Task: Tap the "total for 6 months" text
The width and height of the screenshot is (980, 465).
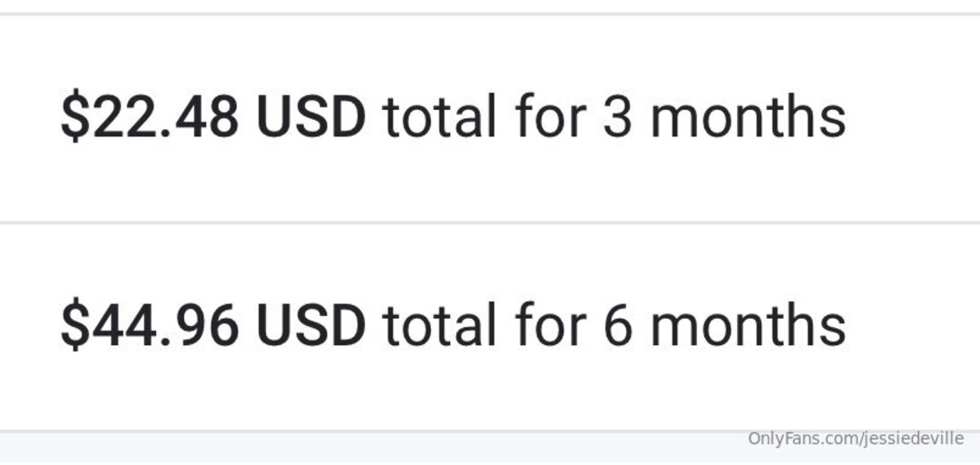Action: coord(613,327)
